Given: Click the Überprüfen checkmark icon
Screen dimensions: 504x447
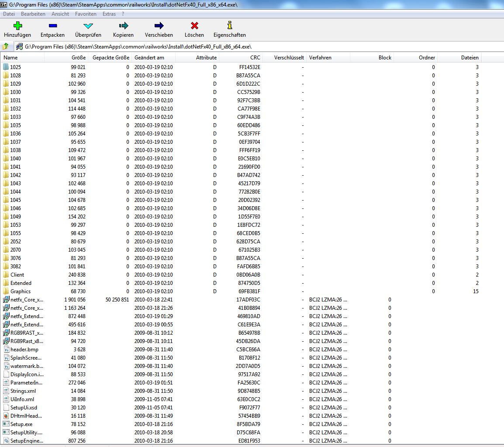Looking at the screenshot, I should tap(88, 26).
